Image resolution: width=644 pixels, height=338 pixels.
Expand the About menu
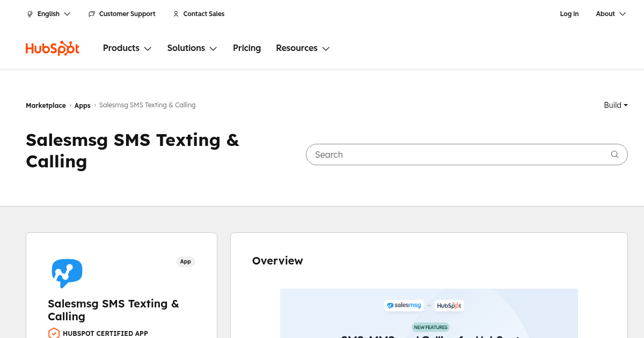click(x=611, y=14)
